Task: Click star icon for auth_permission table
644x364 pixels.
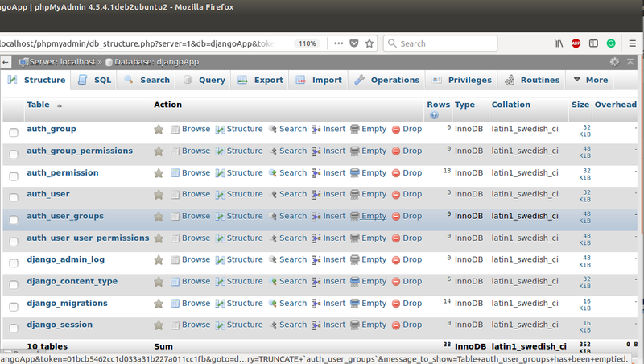Action: pos(159,173)
